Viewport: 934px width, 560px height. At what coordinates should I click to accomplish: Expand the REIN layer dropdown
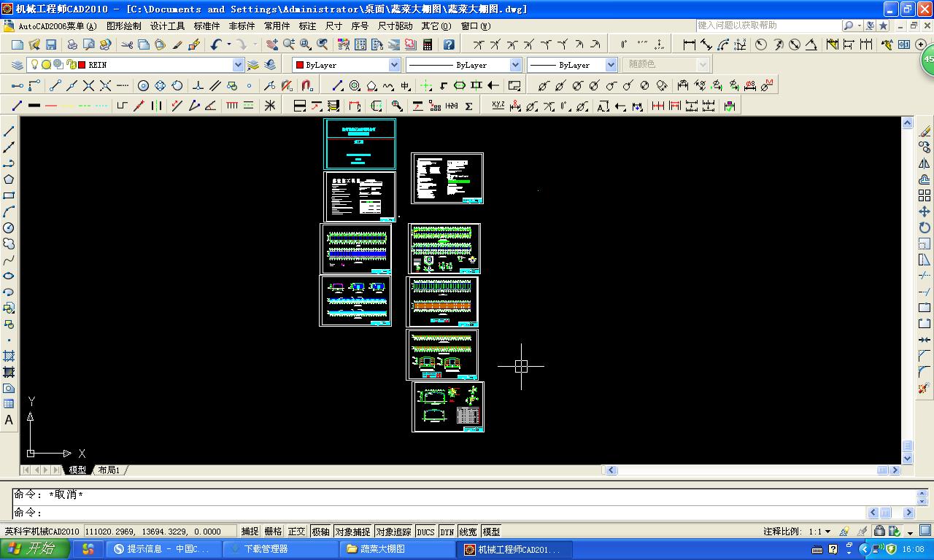coord(237,65)
